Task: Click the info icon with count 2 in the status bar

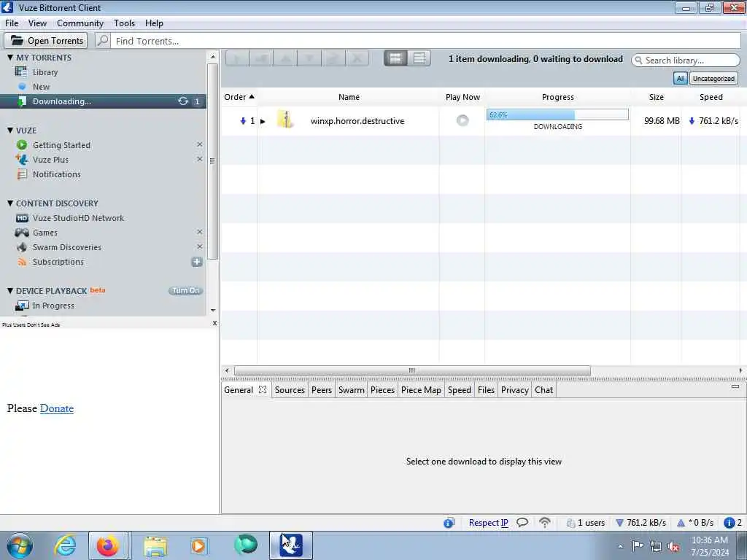Action: pyautogui.click(x=729, y=523)
